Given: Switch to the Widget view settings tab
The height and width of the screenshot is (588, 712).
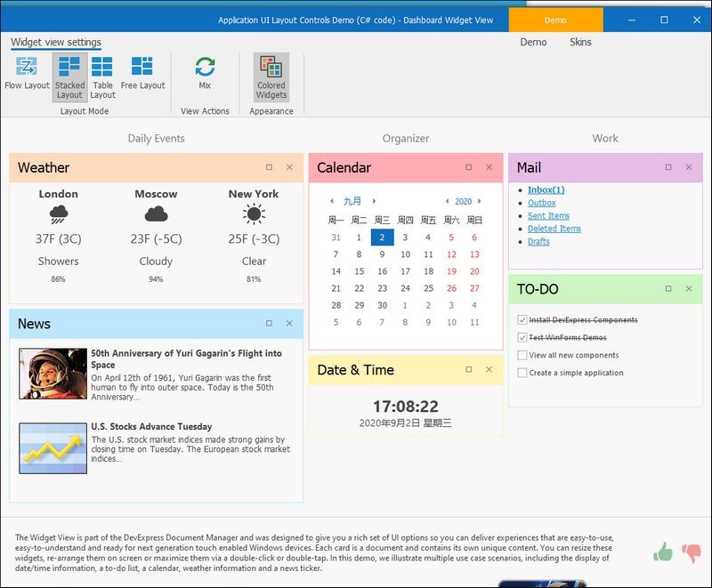Looking at the screenshot, I should pos(57,41).
